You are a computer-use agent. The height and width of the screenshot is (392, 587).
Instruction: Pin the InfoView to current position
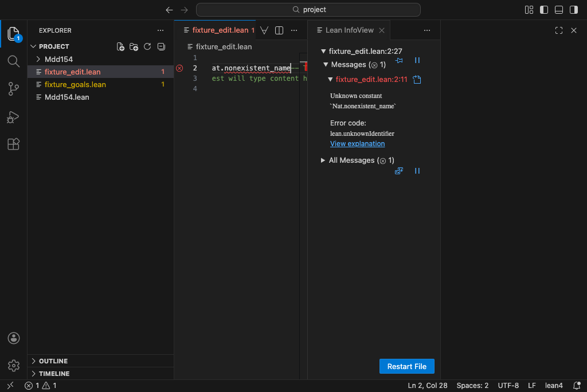click(x=400, y=61)
